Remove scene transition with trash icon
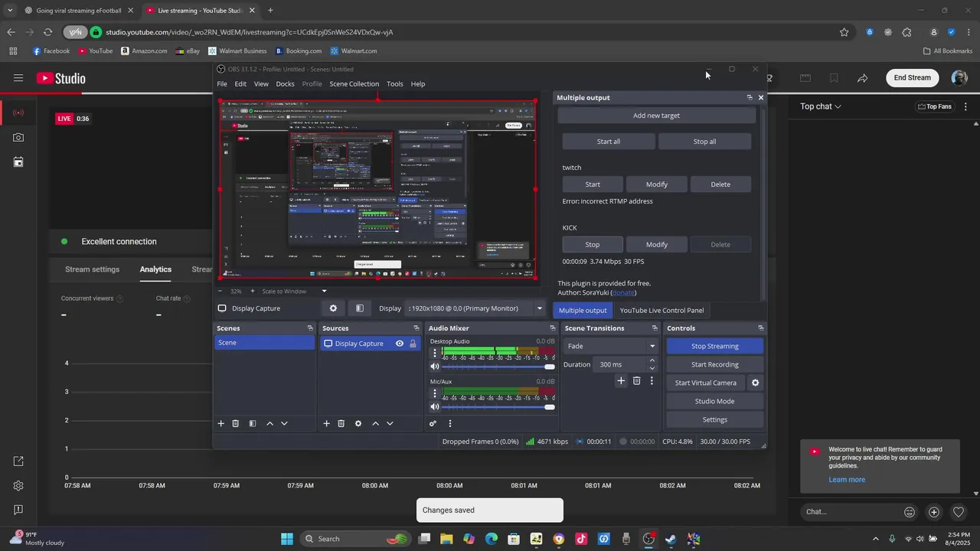 pos(636,380)
